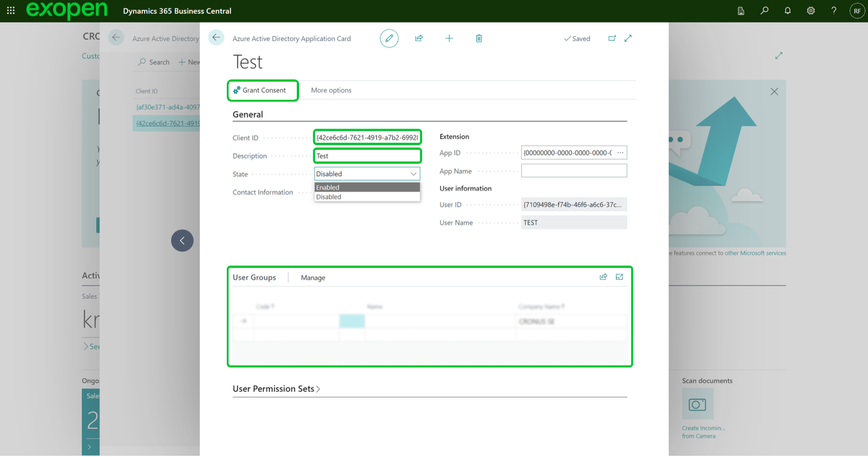Click the notification bell icon
868x457 pixels.
[787, 11]
